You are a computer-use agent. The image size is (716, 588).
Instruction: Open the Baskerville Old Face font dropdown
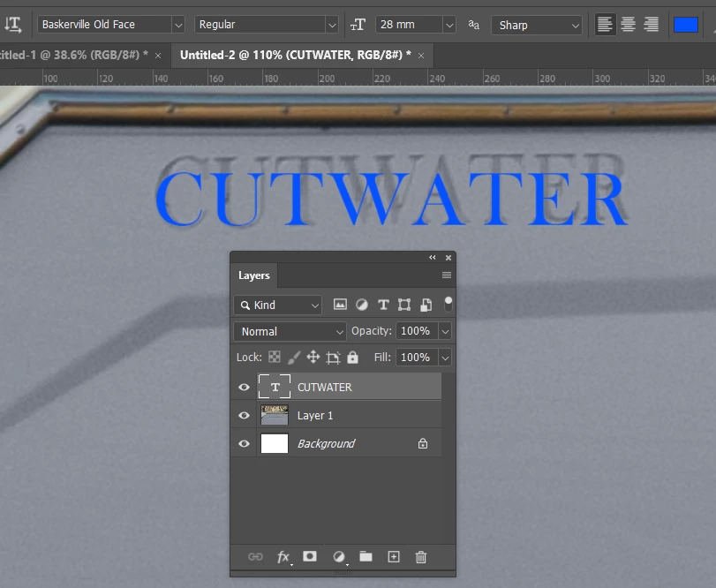pyautogui.click(x=178, y=25)
